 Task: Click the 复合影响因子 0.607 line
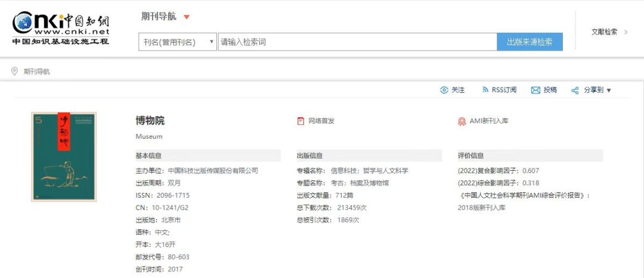498,171
